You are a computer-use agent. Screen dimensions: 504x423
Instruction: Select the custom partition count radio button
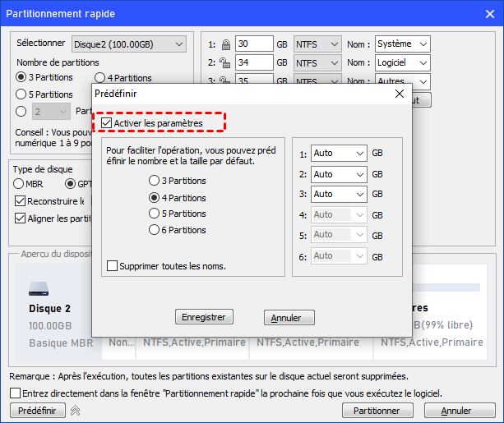coord(21,112)
